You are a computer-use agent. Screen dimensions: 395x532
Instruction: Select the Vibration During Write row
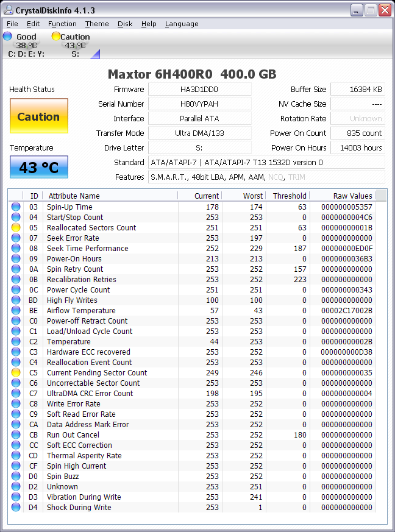[193, 497]
